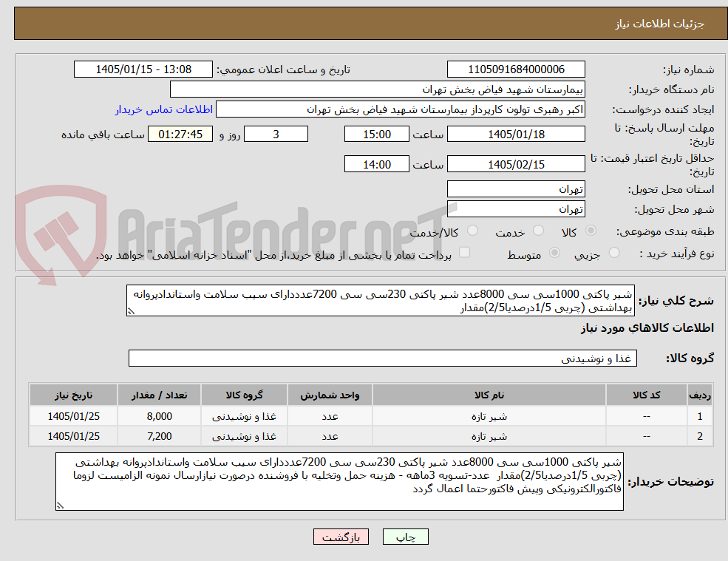Click شیر تازه in row 1
The height and width of the screenshot is (561, 728).
point(489,416)
